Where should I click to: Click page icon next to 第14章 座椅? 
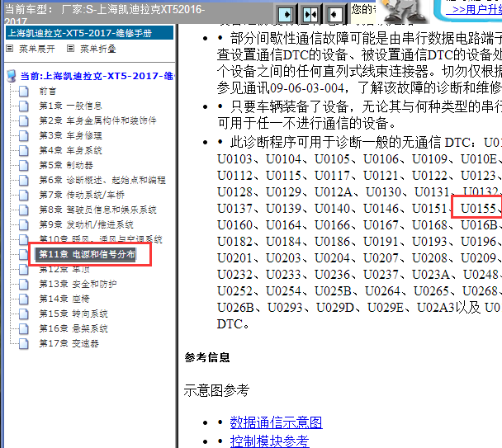click(24, 299)
